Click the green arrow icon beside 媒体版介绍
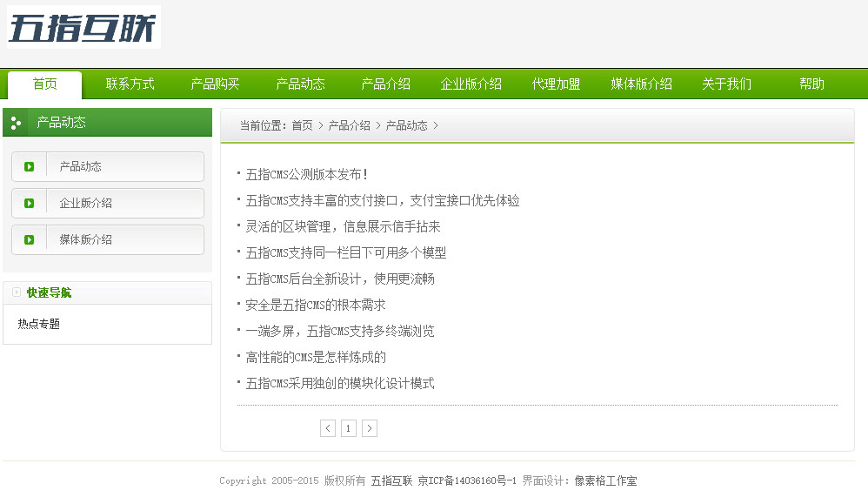Image resolution: width=868 pixels, height=504 pixels. coord(29,239)
